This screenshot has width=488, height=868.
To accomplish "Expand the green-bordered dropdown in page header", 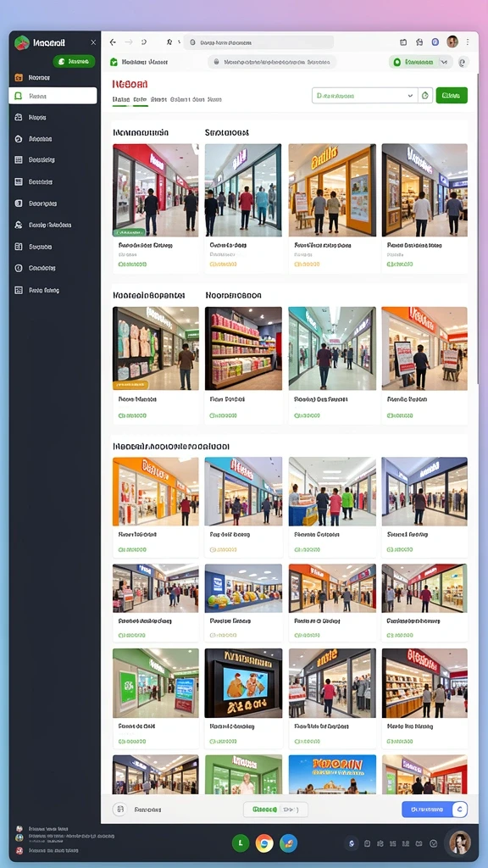I will pyautogui.click(x=365, y=96).
